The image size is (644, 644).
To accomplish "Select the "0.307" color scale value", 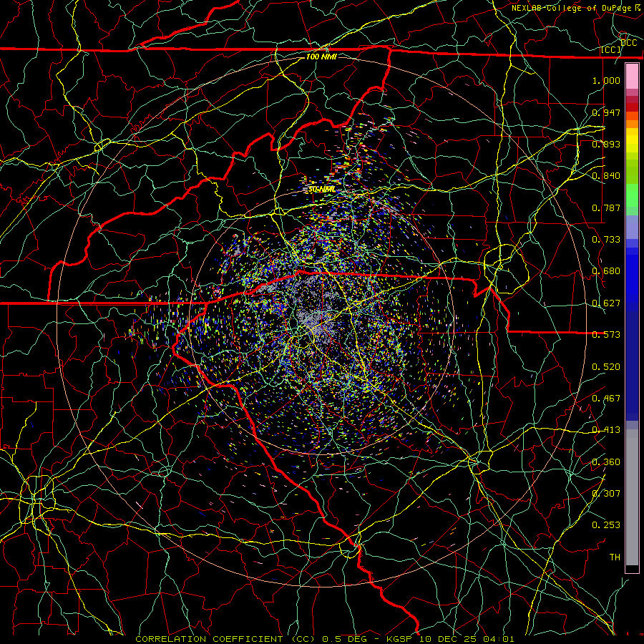I will pyautogui.click(x=606, y=494).
